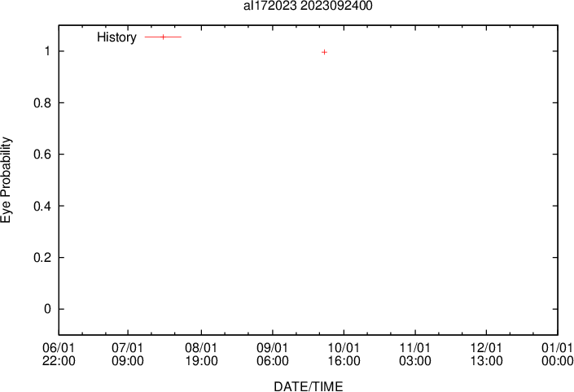Select the y-axis tick value 0
Image resolution: width=574 pixels, height=392 pixels.
coord(48,310)
